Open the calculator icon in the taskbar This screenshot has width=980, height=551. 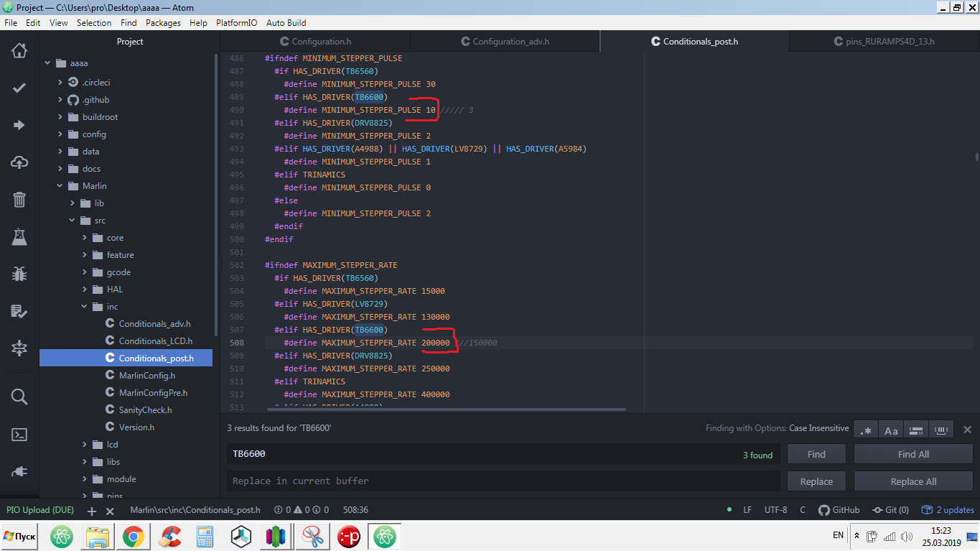click(205, 536)
